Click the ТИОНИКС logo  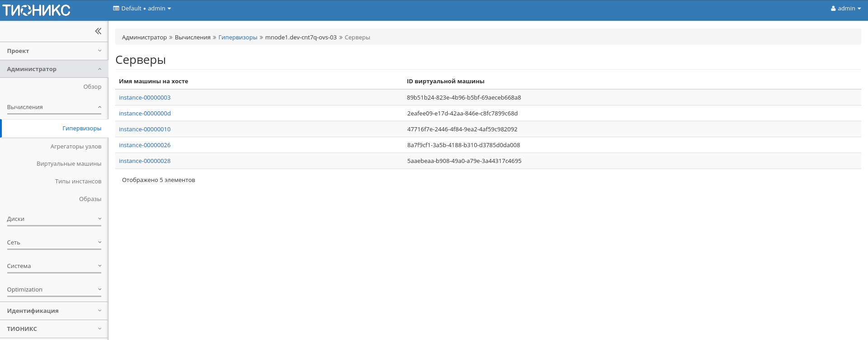[36, 10]
